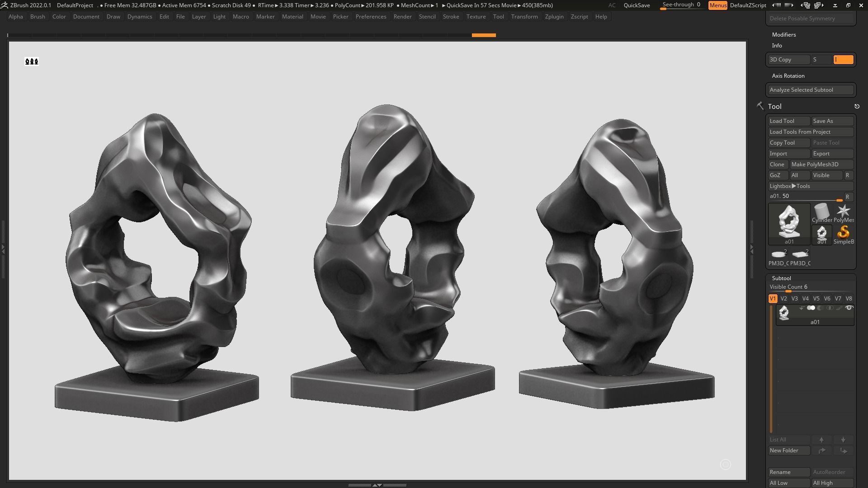The image size is (868, 488).
Task: Choose the small a01 tool thumbnail
Action: point(822,235)
